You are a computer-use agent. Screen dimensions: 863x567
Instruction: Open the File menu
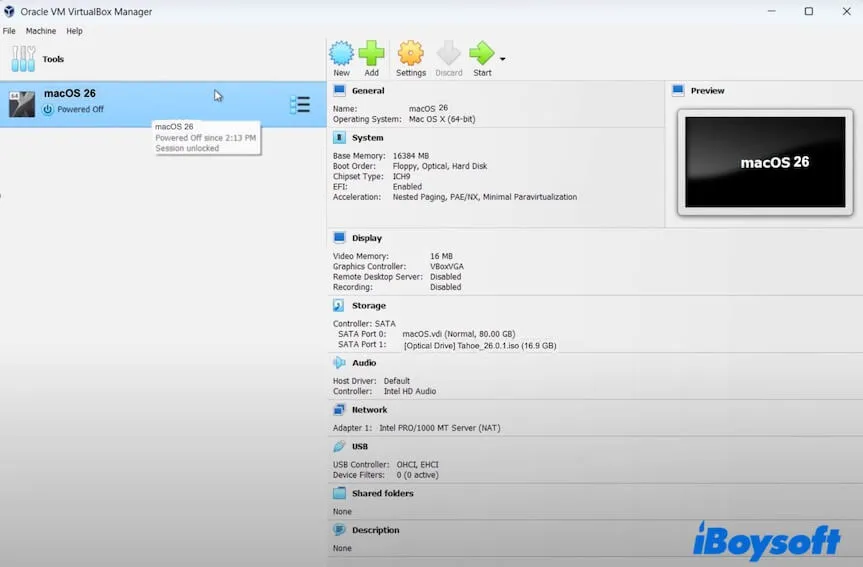(x=9, y=31)
